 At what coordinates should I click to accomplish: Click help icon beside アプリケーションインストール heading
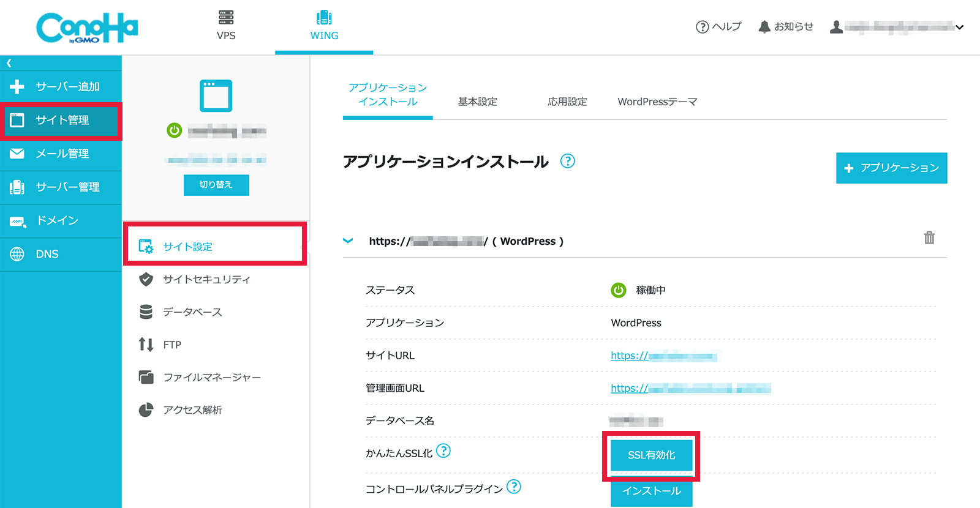click(568, 161)
